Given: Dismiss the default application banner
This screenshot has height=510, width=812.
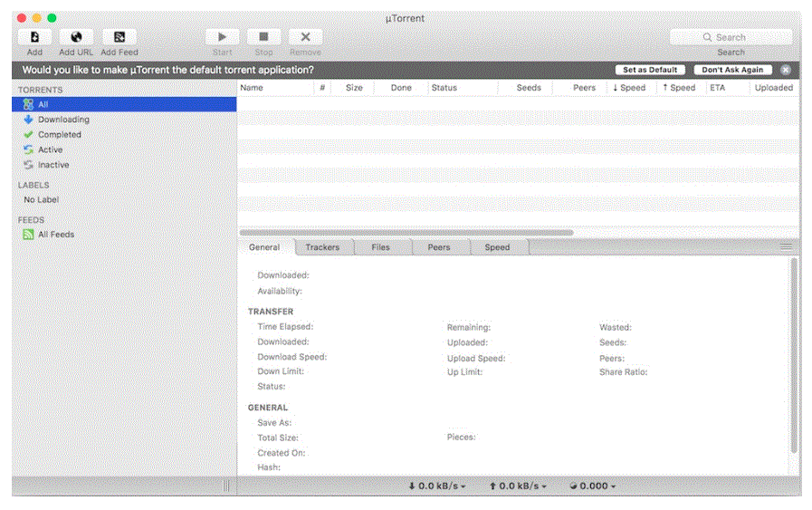Looking at the screenshot, I should [786, 70].
